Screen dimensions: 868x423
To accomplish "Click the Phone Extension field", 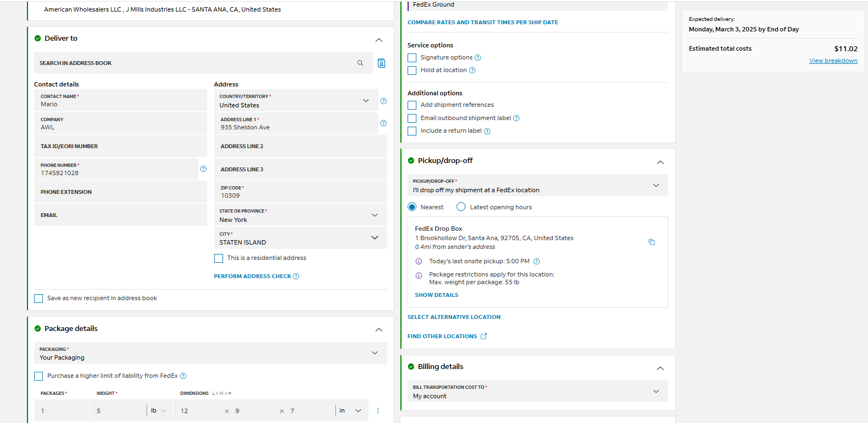I will pos(121,192).
